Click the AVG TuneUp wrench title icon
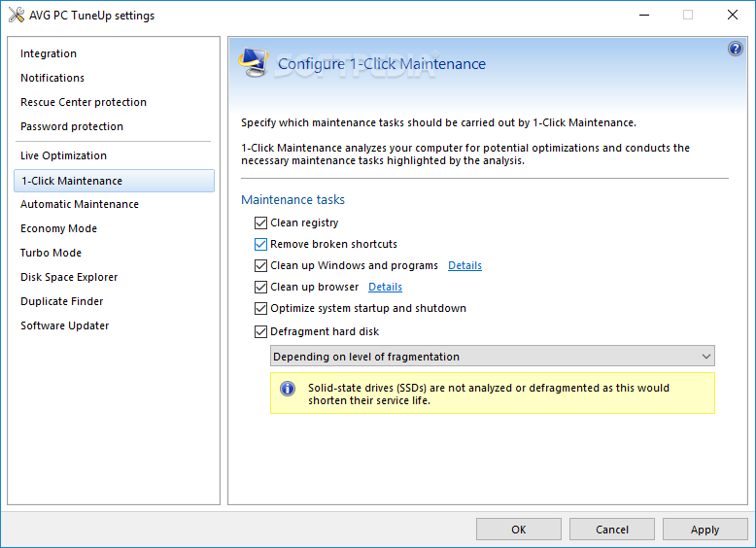The width and height of the screenshot is (756, 548). pyautogui.click(x=17, y=15)
